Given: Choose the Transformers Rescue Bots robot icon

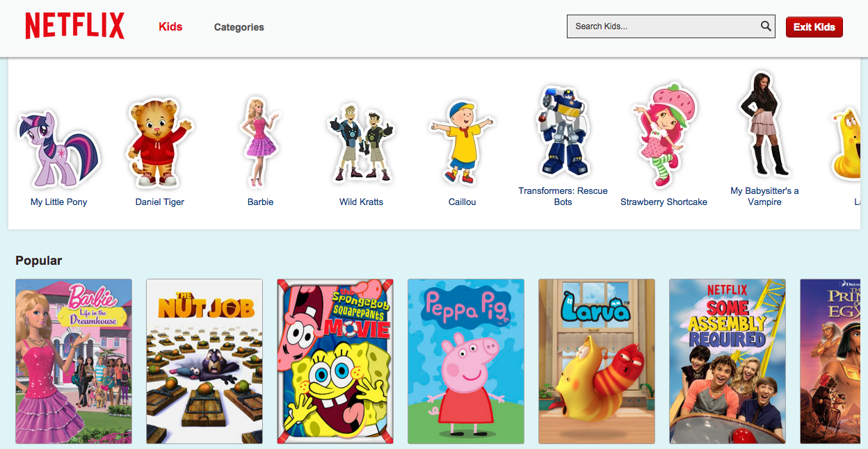Looking at the screenshot, I should 562,131.
